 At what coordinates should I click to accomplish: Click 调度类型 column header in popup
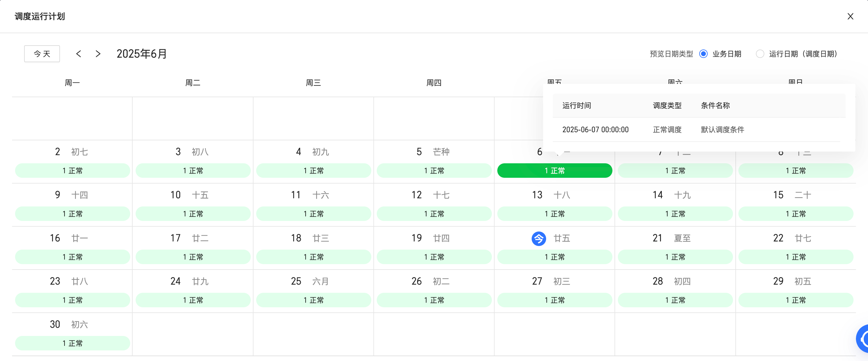(667, 106)
